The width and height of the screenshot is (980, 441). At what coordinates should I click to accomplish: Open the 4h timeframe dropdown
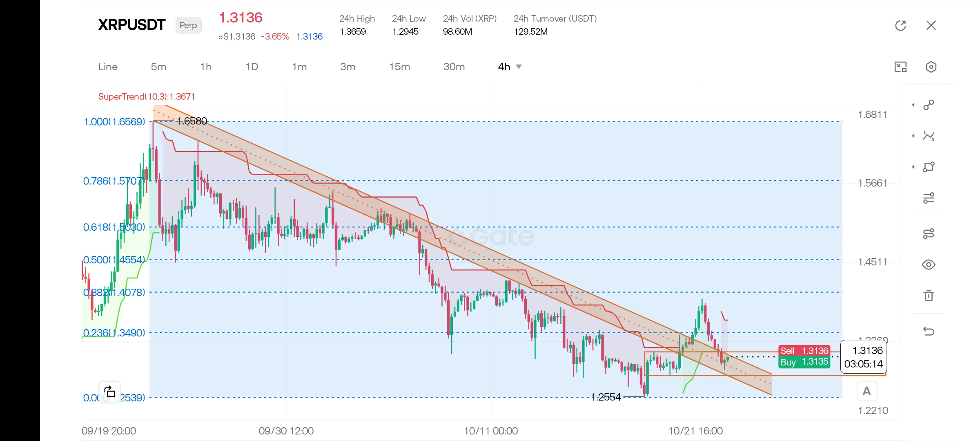pyautogui.click(x=510, y=67)
